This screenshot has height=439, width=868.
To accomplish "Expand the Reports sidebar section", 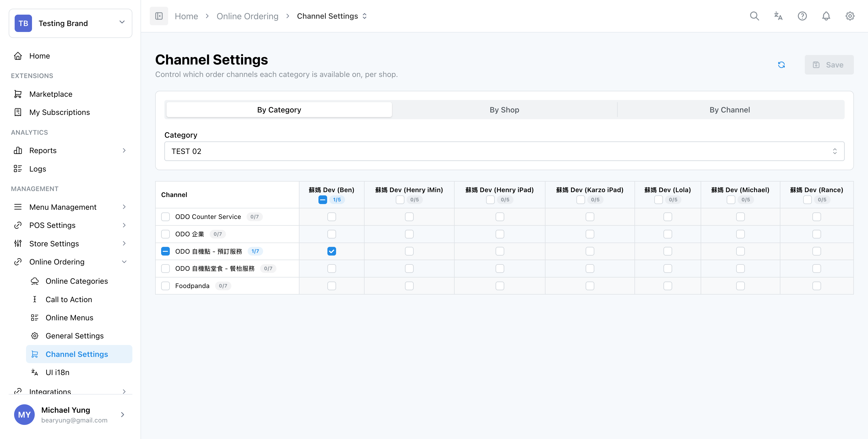I will 43,150.
